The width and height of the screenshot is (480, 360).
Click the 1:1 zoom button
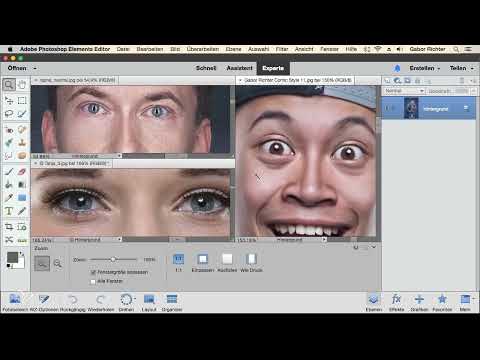[179, 263]
